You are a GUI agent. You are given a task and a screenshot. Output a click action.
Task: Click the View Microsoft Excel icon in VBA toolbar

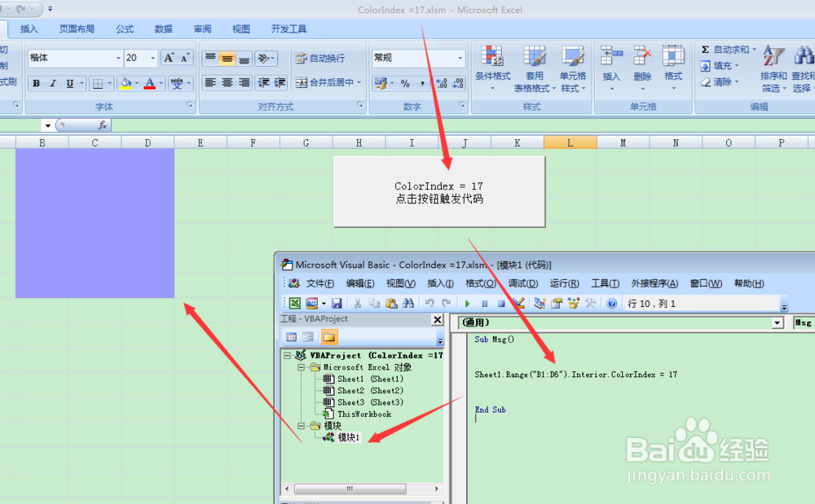(295, 303)
